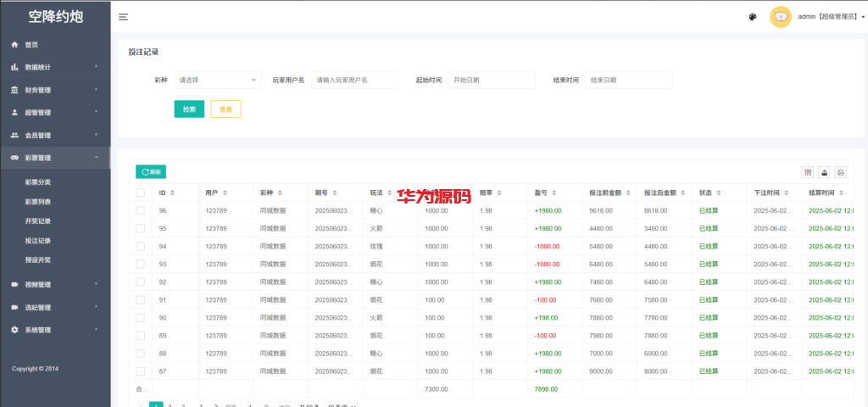Click the camera icon for 视频管理

click(15, 285)
